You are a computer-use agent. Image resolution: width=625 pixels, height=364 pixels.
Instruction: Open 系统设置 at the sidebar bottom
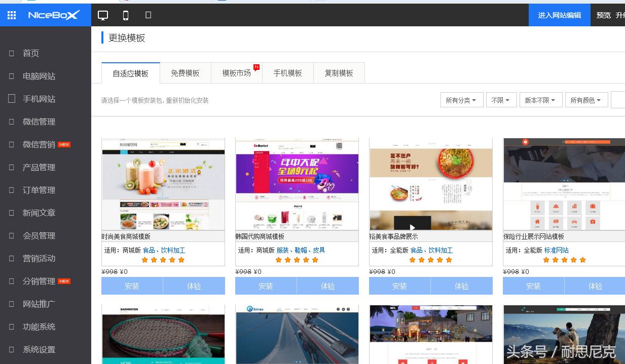click(x=33, y=349)
